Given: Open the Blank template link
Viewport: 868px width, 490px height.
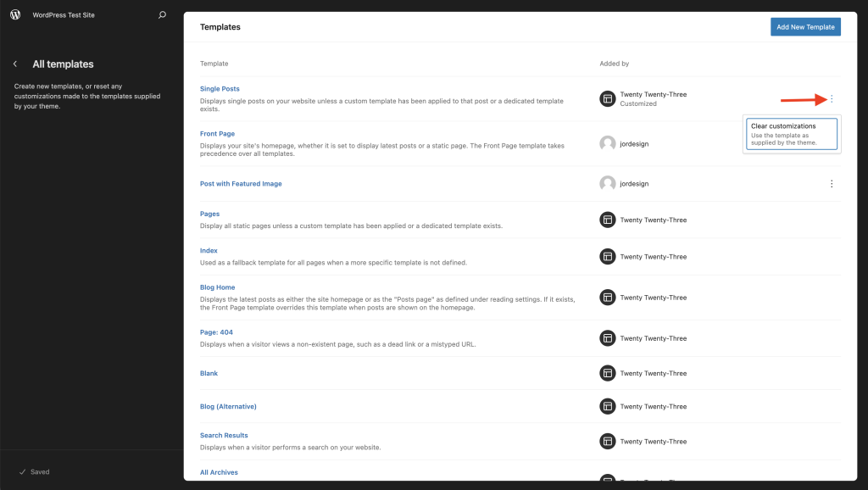Looking at the screenshot, I should pos(209,374).
